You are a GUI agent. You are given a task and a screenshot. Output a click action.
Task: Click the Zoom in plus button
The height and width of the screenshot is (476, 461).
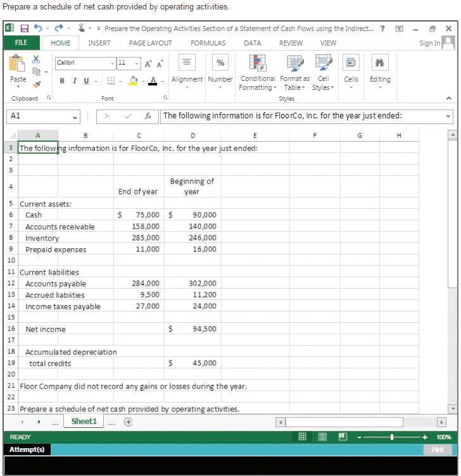pyautogui.click(x=425, y=437)
